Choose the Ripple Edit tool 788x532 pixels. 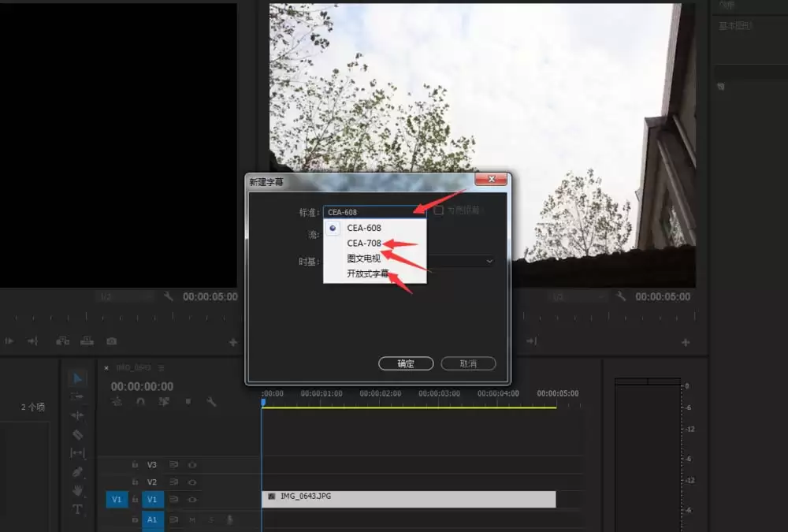(x=77, y=415)
